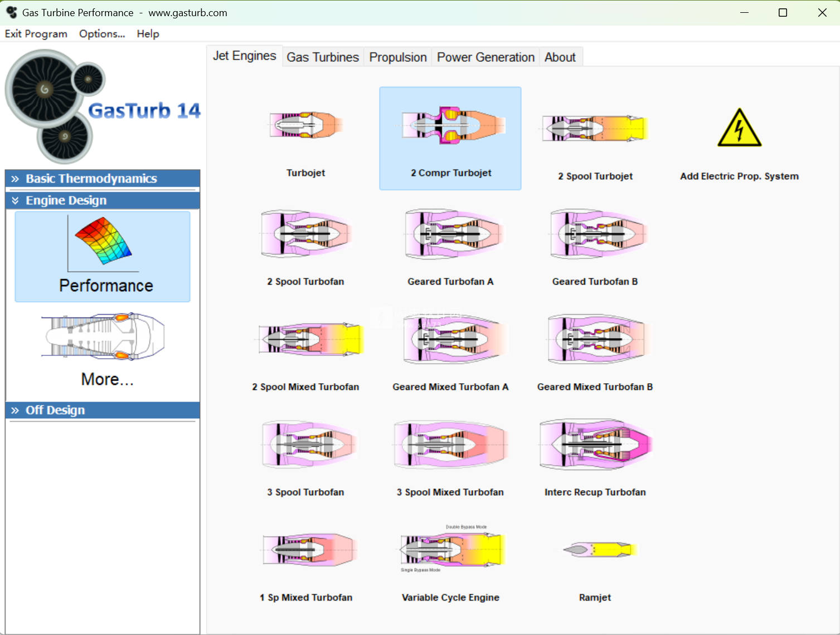Click the Geared Turbofan A label

pyautogui.click(x=450, y=281)
